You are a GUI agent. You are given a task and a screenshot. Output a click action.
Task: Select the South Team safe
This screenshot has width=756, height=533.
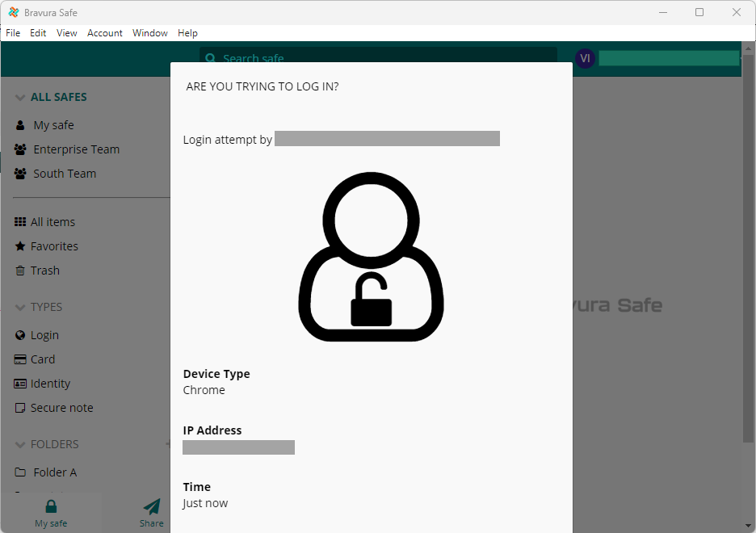(x=65, y=173)
